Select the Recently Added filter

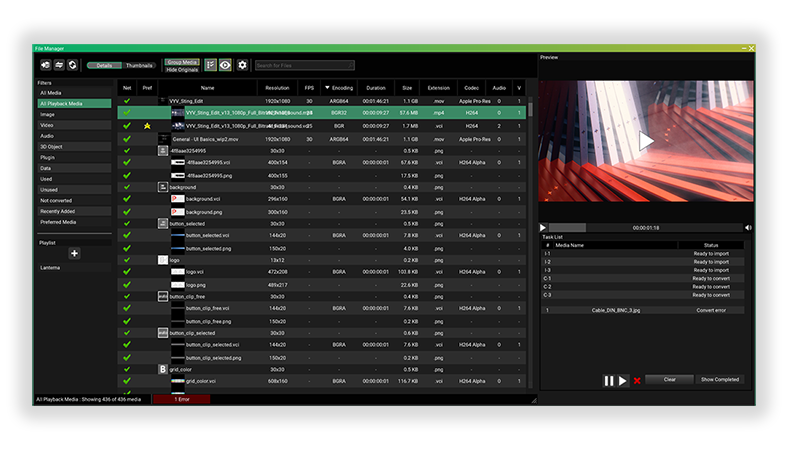click(74, 212)
